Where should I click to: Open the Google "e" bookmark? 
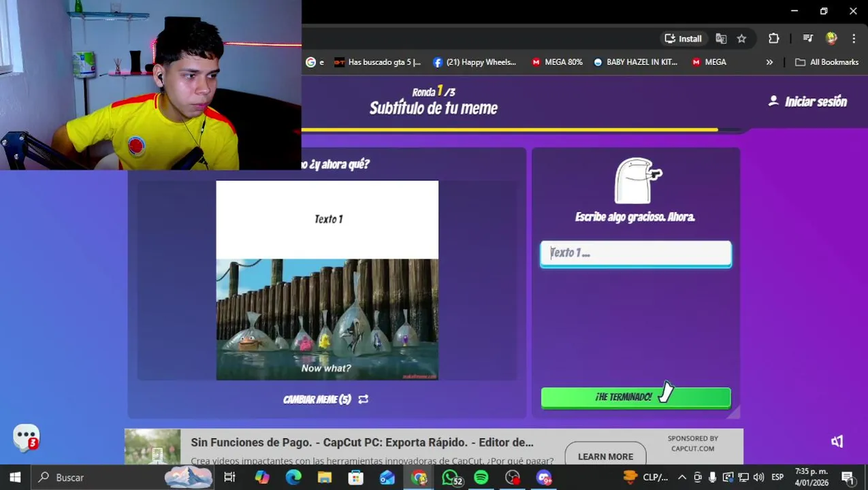point(315,62)
